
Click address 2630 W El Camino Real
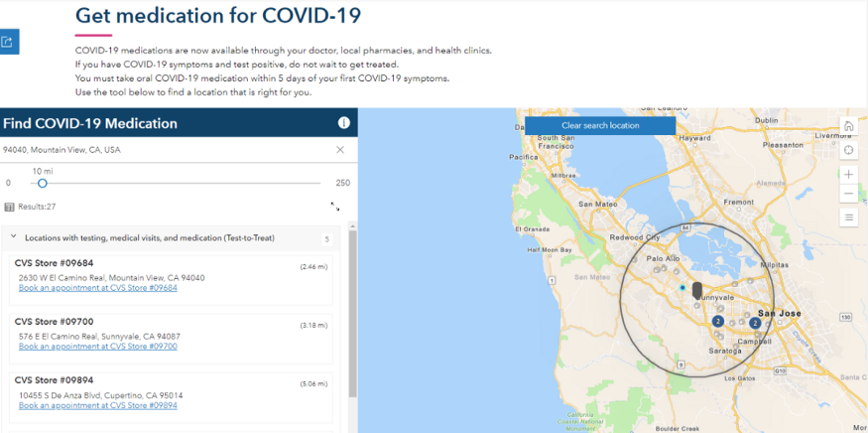pyautogui.click(x=112, y=278)
